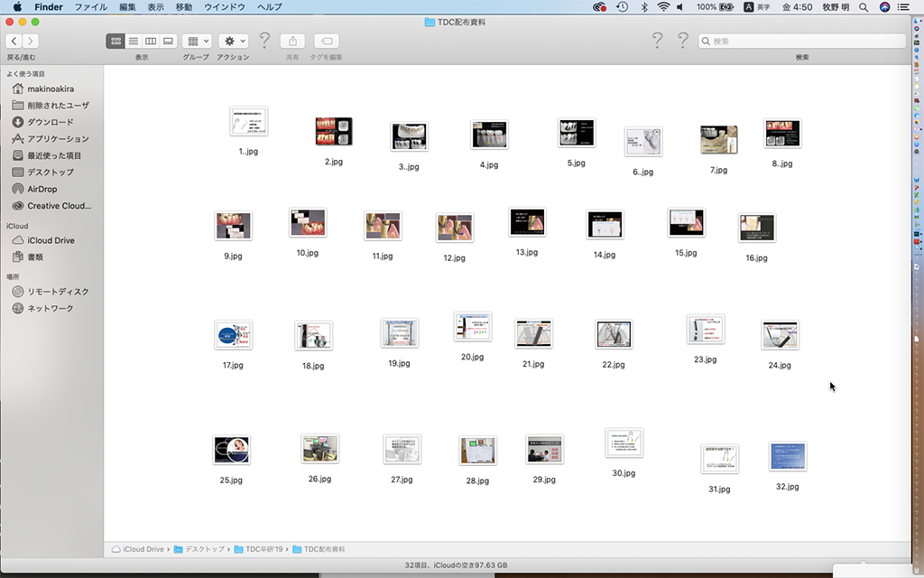The image size is (924, 578).
Task: Switch to list view
Action: 134,41
